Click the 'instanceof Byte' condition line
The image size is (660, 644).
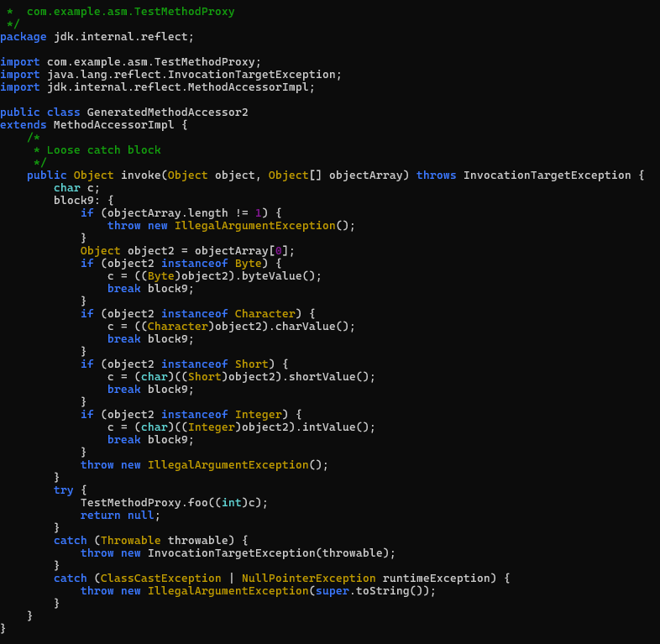tap(181, 264)
